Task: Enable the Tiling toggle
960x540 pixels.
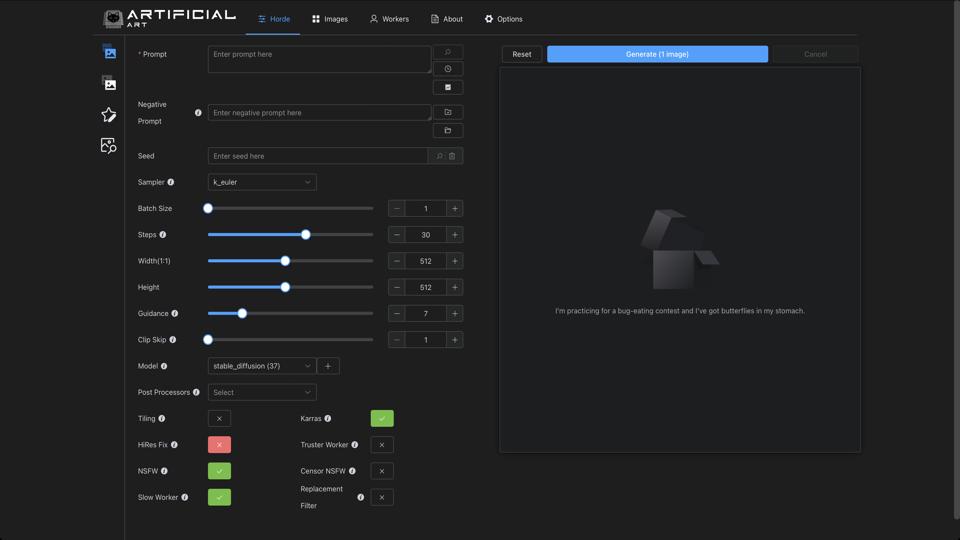Action: coord(219,419)
